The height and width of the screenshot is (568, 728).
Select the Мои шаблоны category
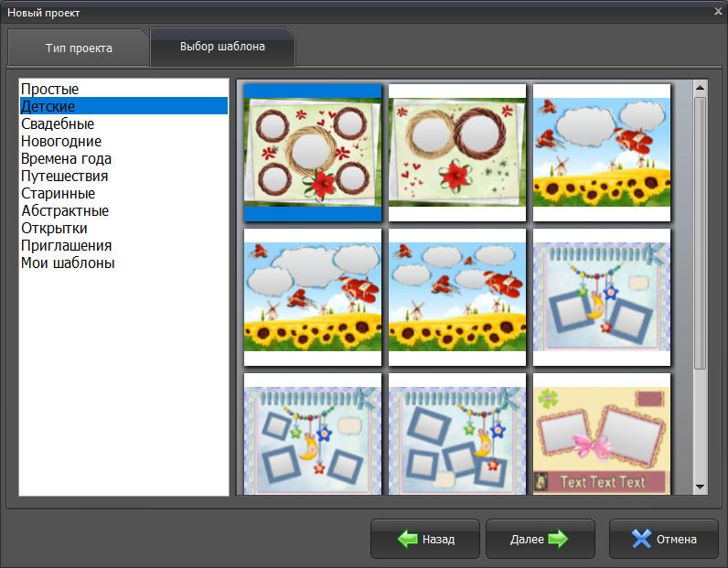click(124, 263)
